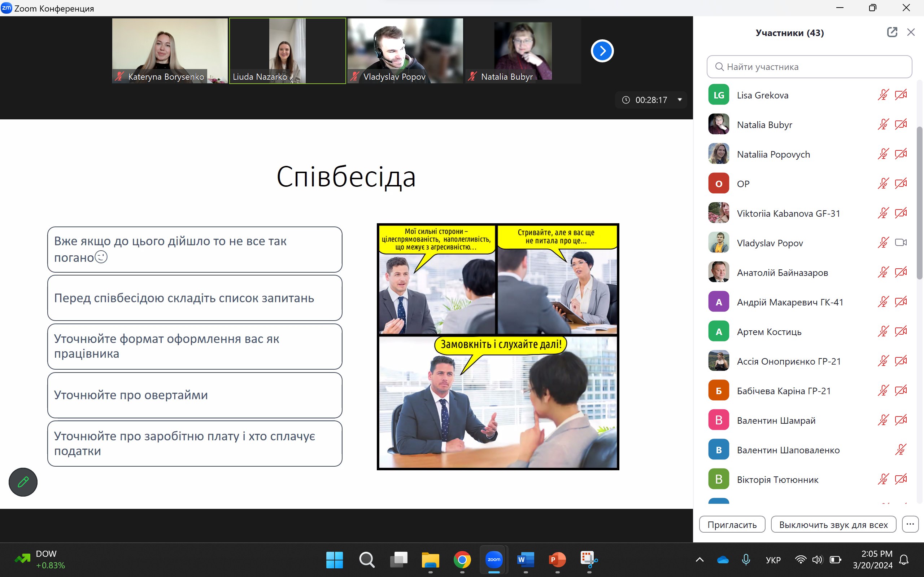Open Snipping Tool in taskbar
This screenshot has height=577, width=924.
coord(589,560)
